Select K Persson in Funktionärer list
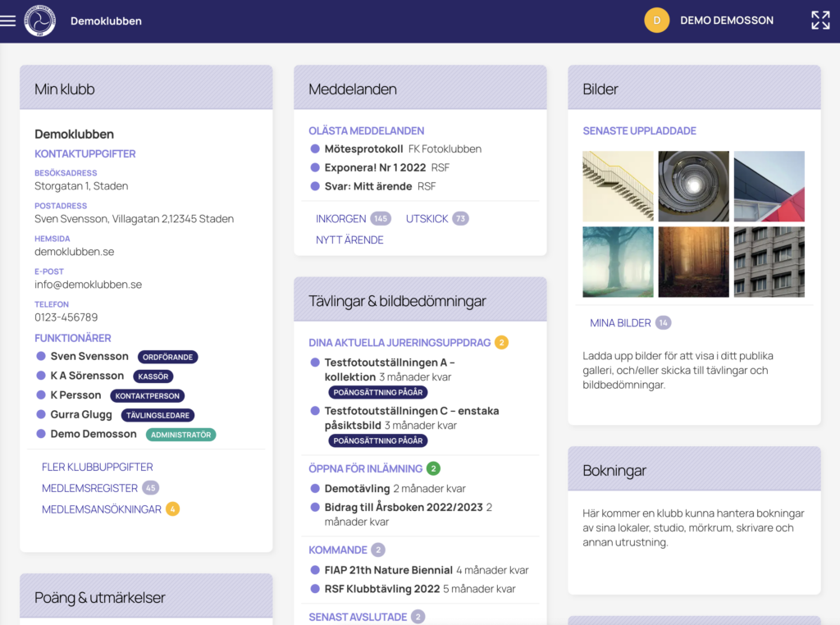The image size is (840, 625). (75, 395)
